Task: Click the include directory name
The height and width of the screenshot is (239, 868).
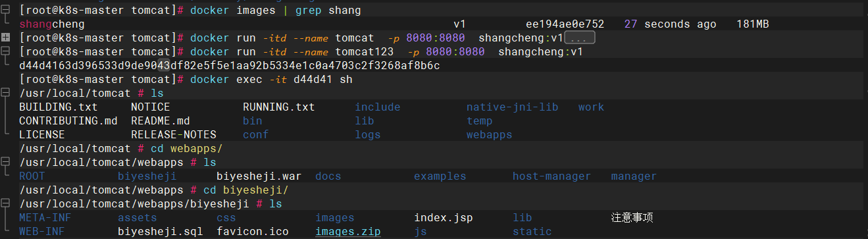Action: tap(378, 107)
